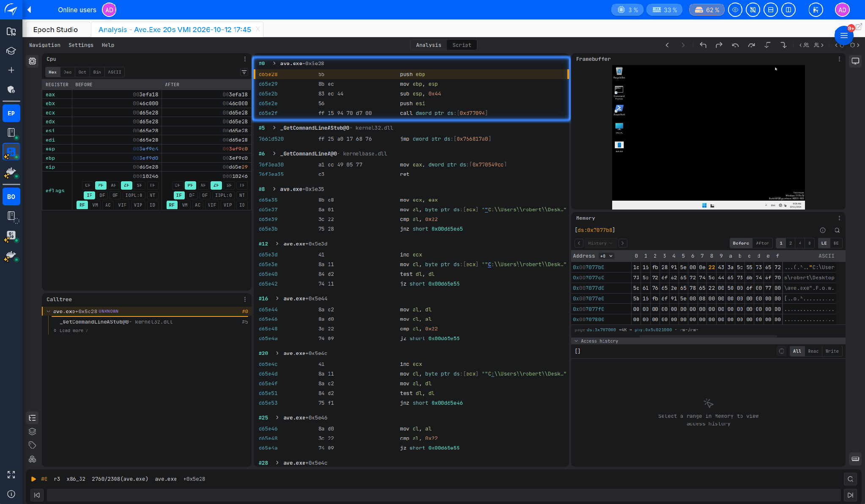Open the Settings menu
The width and height of the screenshot is (865, 504).
81,45
